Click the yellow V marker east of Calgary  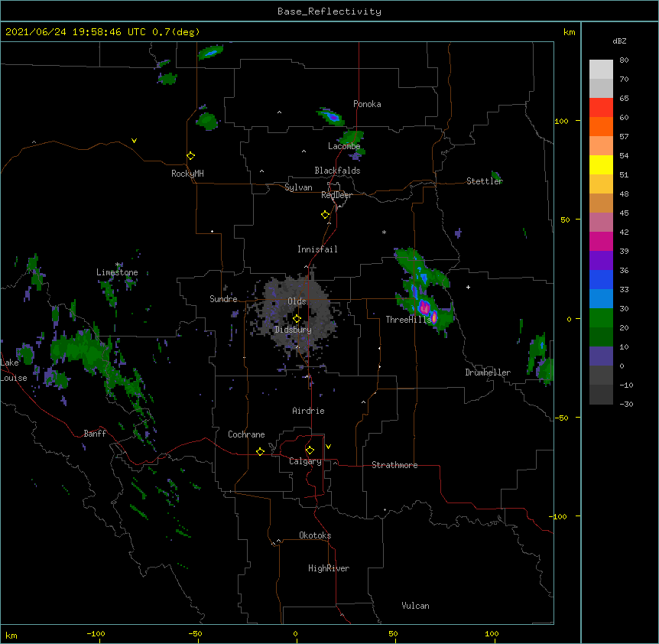tap(328, 447)
